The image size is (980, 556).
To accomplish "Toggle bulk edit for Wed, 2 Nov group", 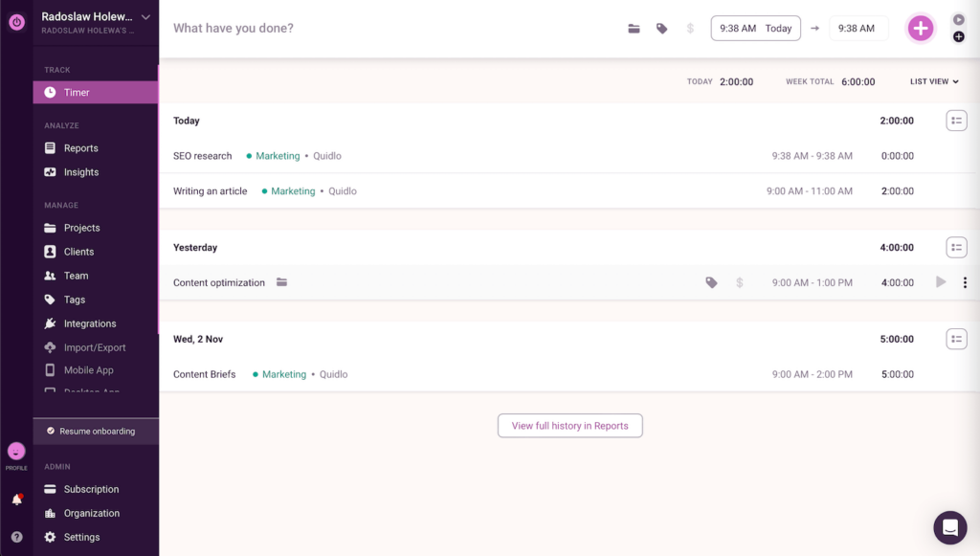I will 956,339.
